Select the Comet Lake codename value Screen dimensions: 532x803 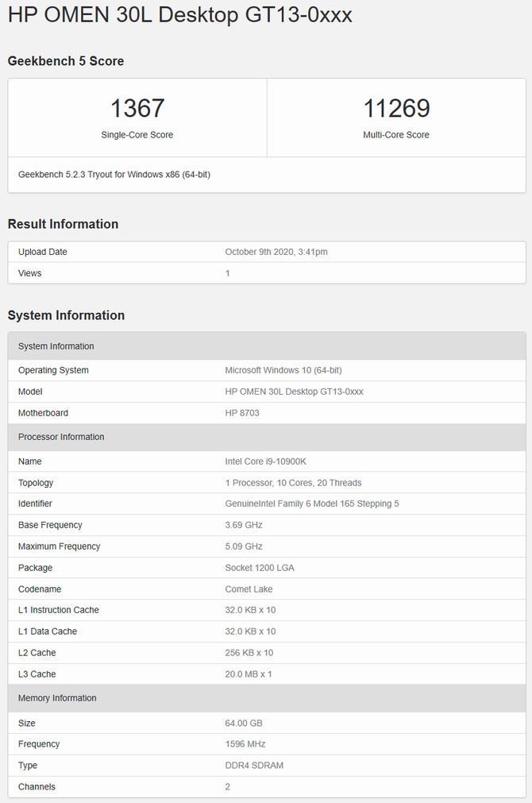coord(249,589)
